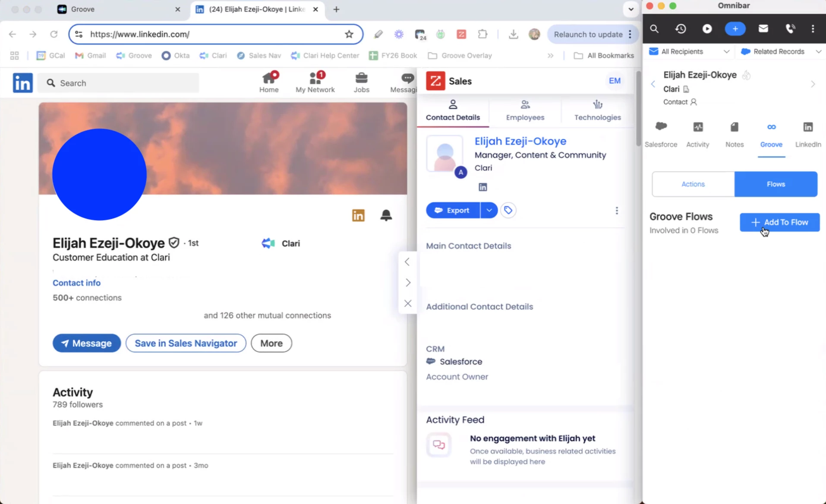Screen dimensions: 826x504
Task: Click the phone call icon in Omnibar
Action: click(790, 29)
